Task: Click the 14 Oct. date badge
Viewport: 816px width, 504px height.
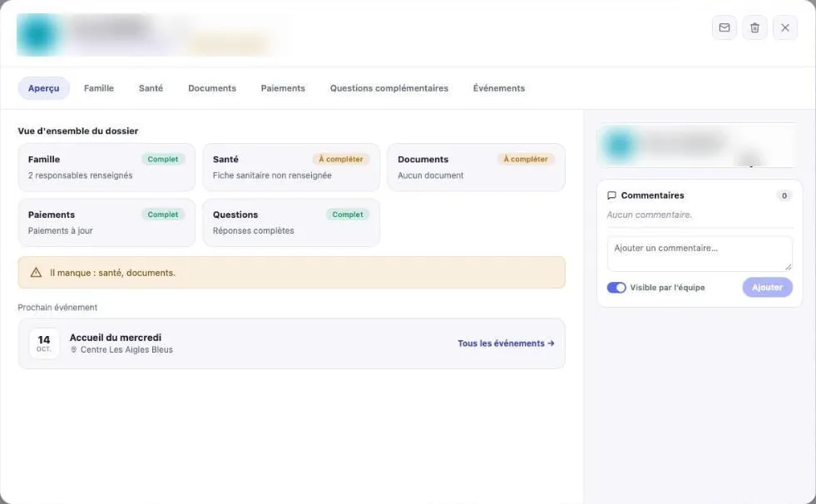Action: (x=44, y=343)
